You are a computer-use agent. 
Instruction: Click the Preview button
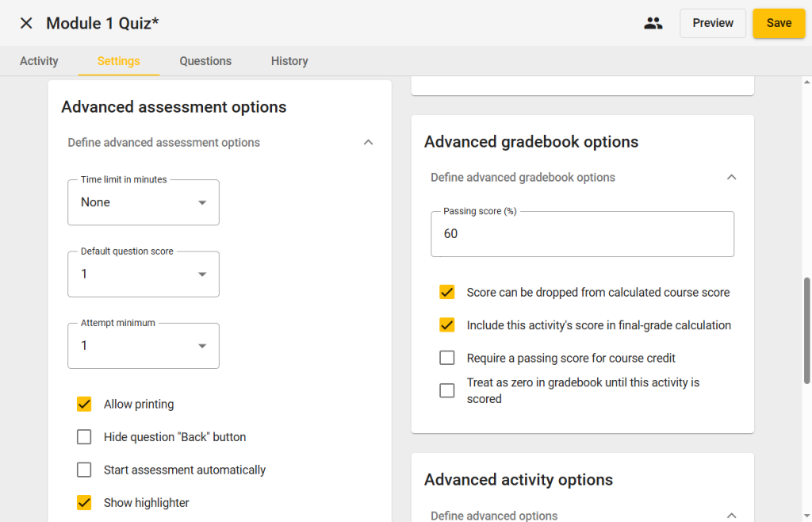tap(712, 23)
